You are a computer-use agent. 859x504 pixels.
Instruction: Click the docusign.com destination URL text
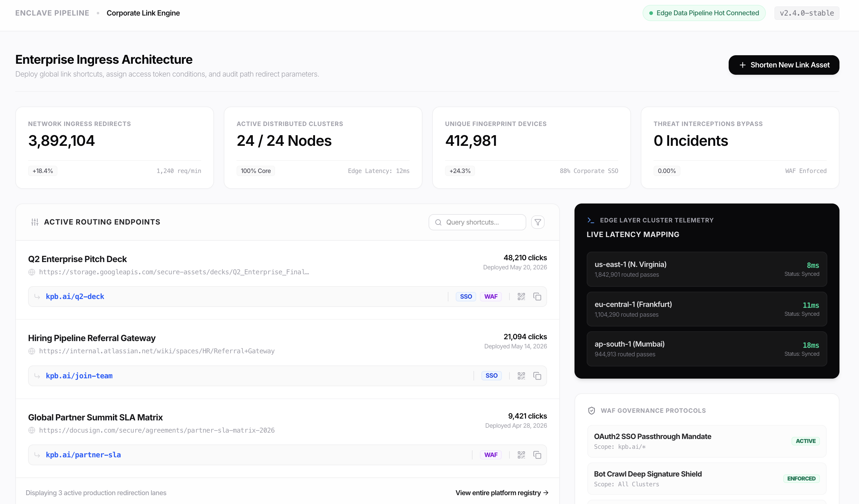(157, 430)
